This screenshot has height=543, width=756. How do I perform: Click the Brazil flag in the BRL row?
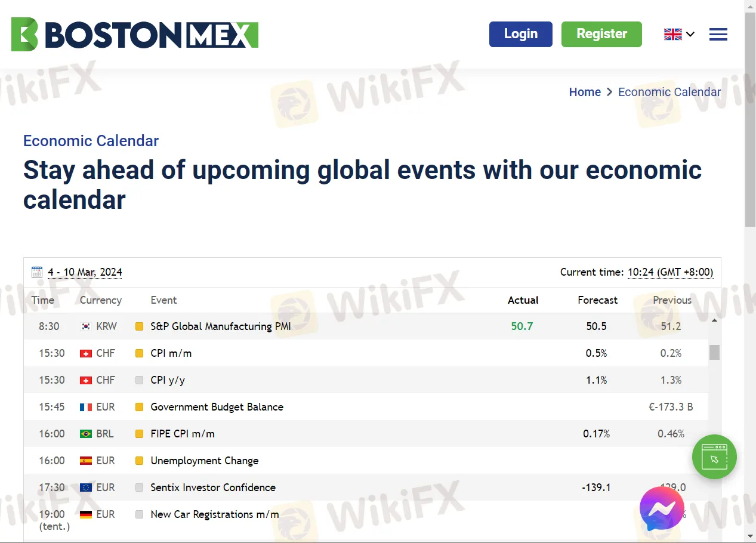click(x=86, y=434)
